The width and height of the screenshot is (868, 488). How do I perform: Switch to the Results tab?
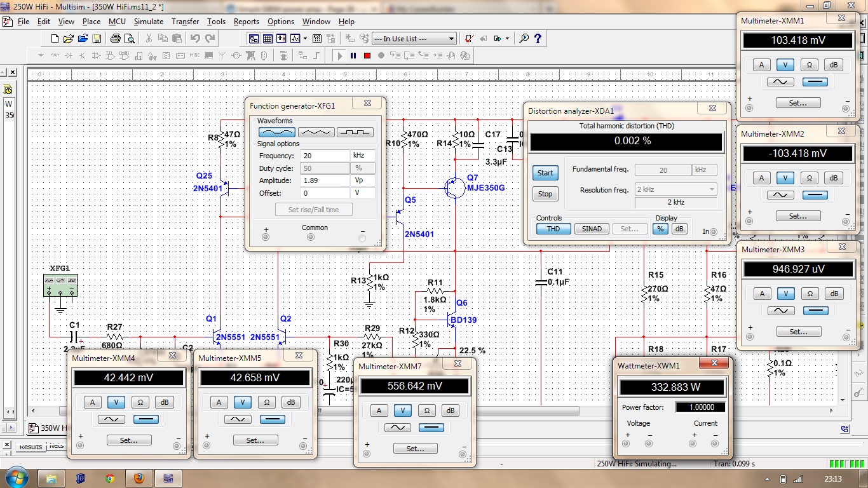tap(31, 446)
